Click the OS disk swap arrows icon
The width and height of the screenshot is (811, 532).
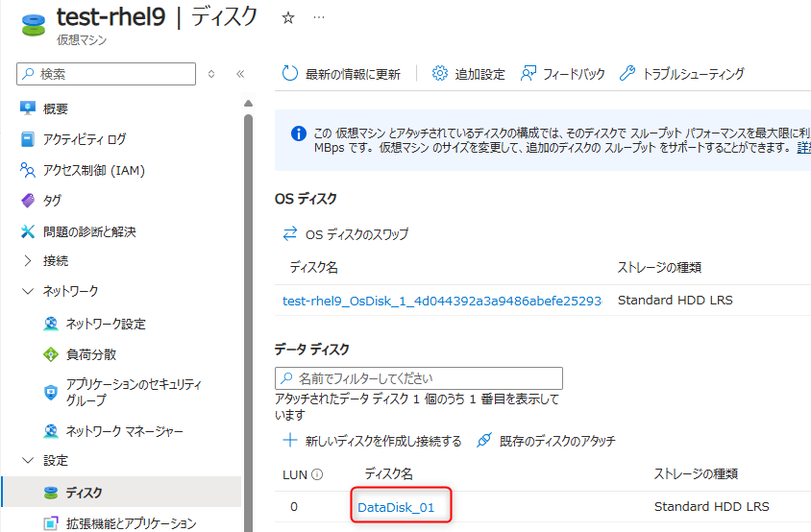pos(289,233)
